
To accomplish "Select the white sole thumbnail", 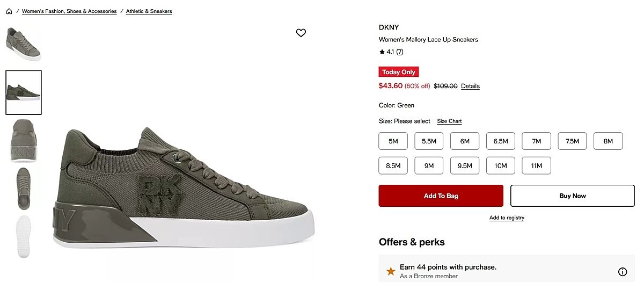I will [x=23, y=236].
